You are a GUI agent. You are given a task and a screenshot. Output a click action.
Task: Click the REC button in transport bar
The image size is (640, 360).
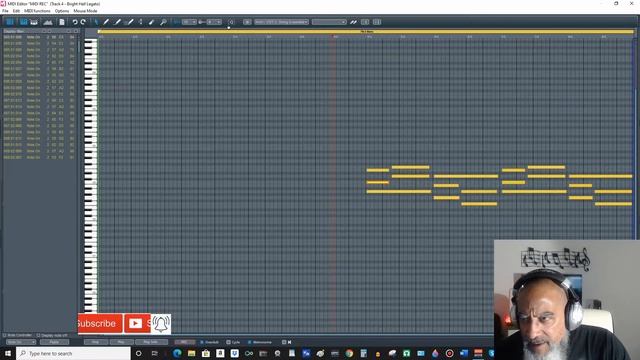[184, 342]
